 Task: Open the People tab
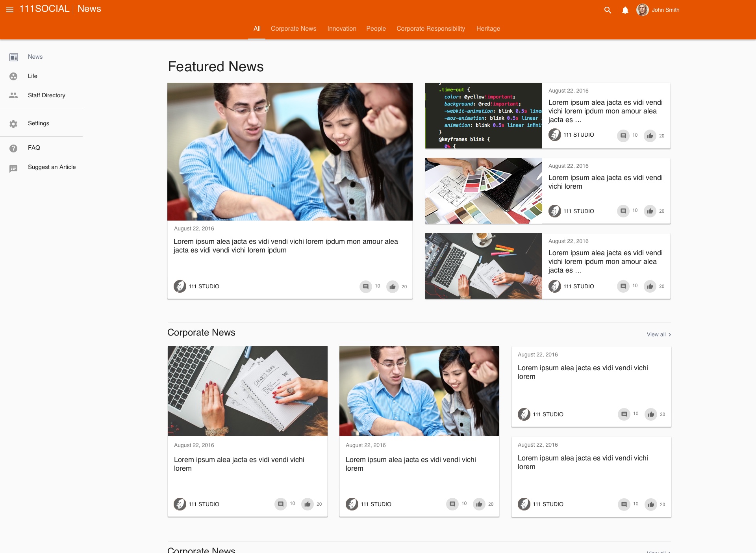coord(376,29)
